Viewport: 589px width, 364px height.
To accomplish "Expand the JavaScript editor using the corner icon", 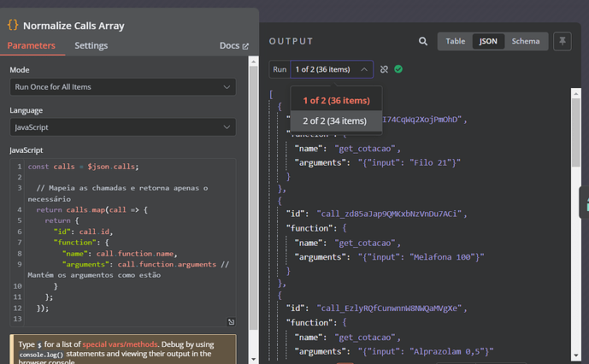I will click(x=231, y=321).
